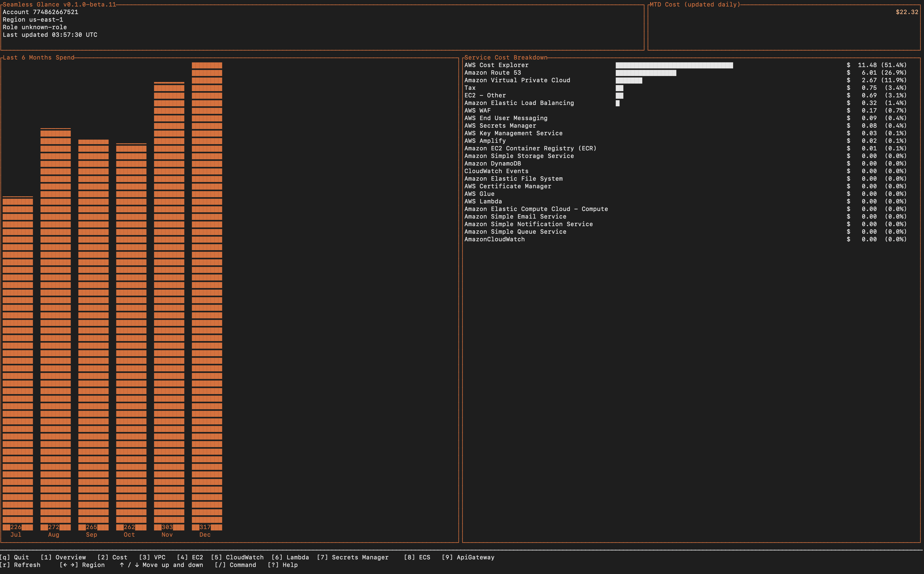The width and height of the screenshot is (924, 574).
Task: Click the Amazon Virtual Private Cloud usage bar
Action: pos(629,81)
